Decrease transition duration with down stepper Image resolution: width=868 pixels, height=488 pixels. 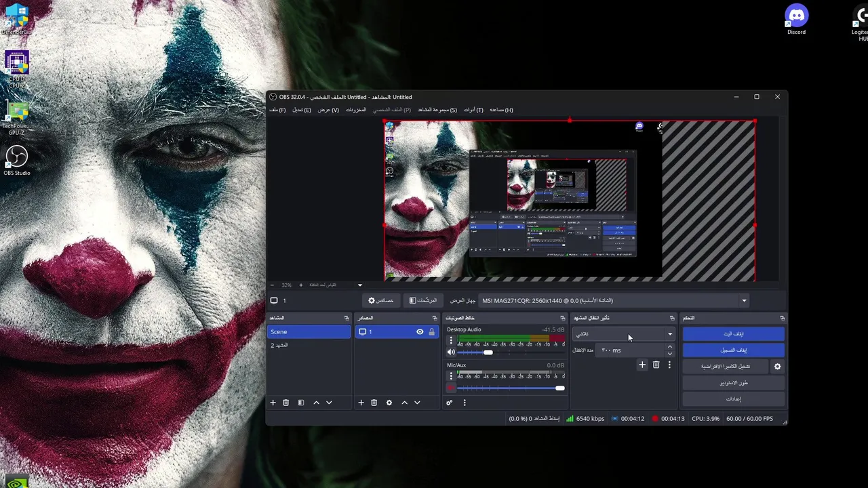tap(670, 354)
